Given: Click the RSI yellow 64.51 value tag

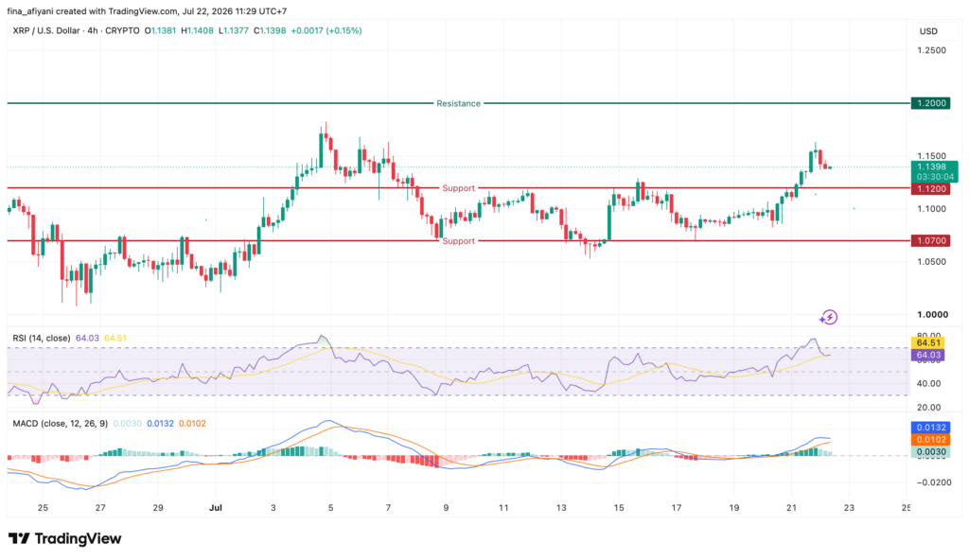Looking at the screenshot, I should (x=928, y=343).
